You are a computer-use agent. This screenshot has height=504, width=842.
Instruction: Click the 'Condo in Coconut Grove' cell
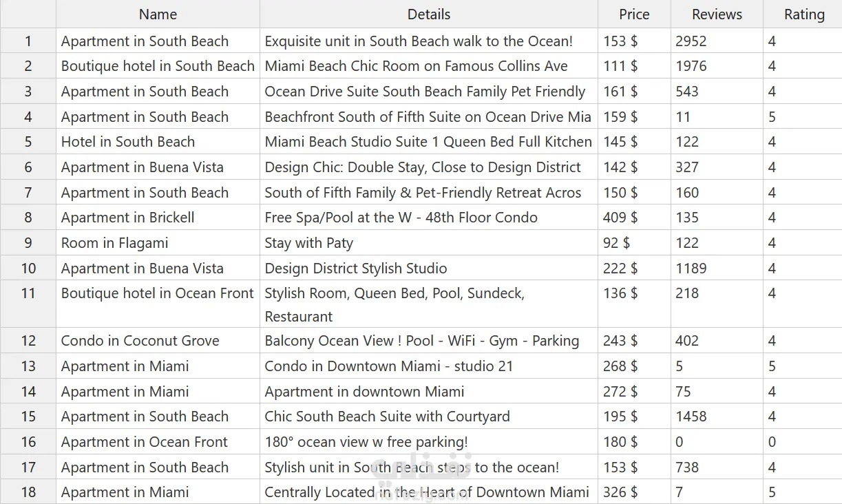(x=140, y=341)
